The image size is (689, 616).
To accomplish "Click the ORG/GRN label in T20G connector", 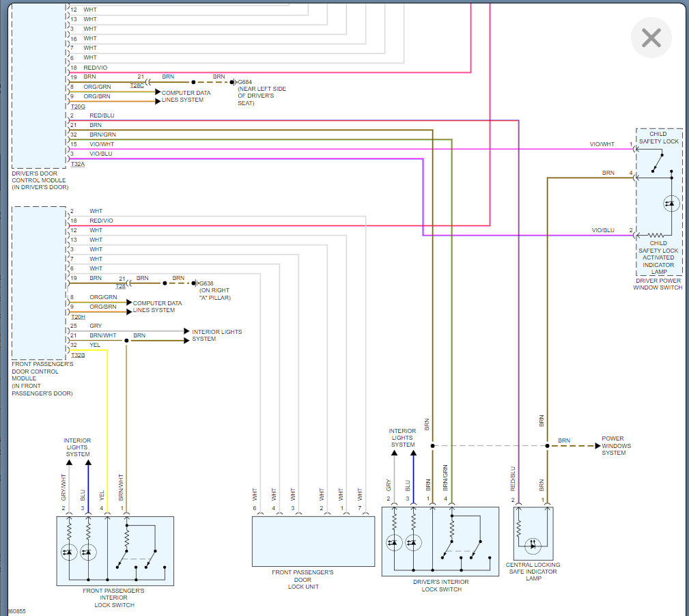I will pyautogui.click(x=97, y=87).
